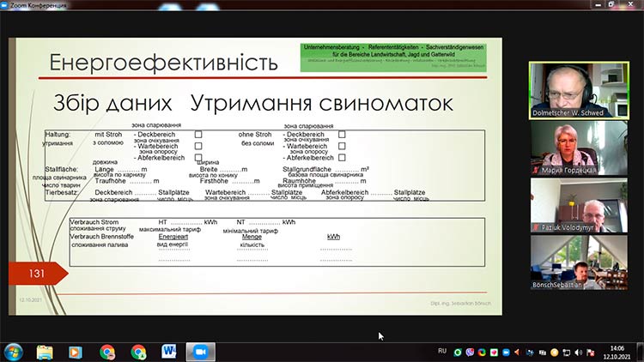Click the underlined Energieart column label
Image resolution: width=644 pixels, height=362 pixels.
coord(173,237)
